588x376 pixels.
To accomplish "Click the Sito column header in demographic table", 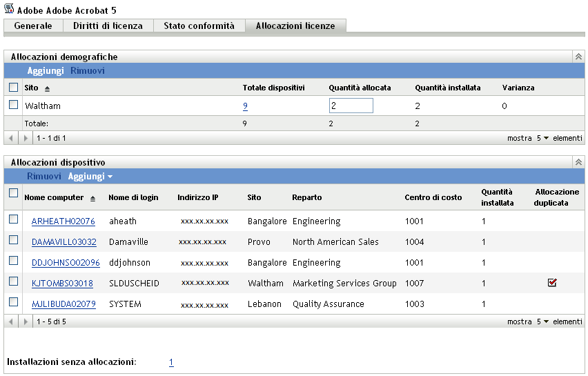I will (x=31, y=88).
